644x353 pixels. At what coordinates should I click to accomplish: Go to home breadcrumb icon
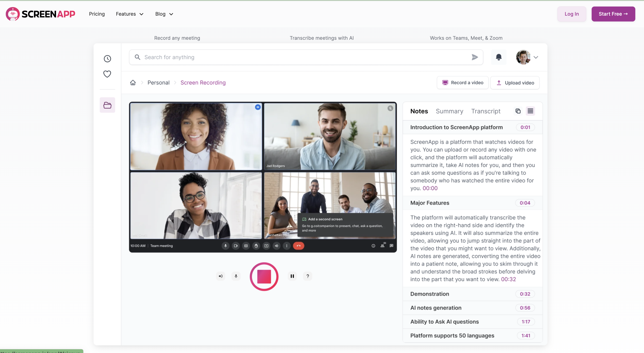133,82
